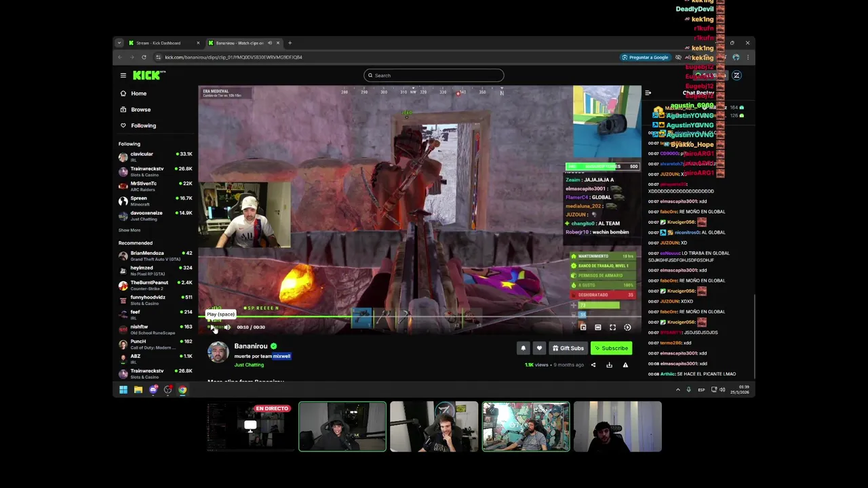868x488 pixels.
Task: Collapse the chat replay panel arrow
Action: pyautogui.click(x=648, y=93)
